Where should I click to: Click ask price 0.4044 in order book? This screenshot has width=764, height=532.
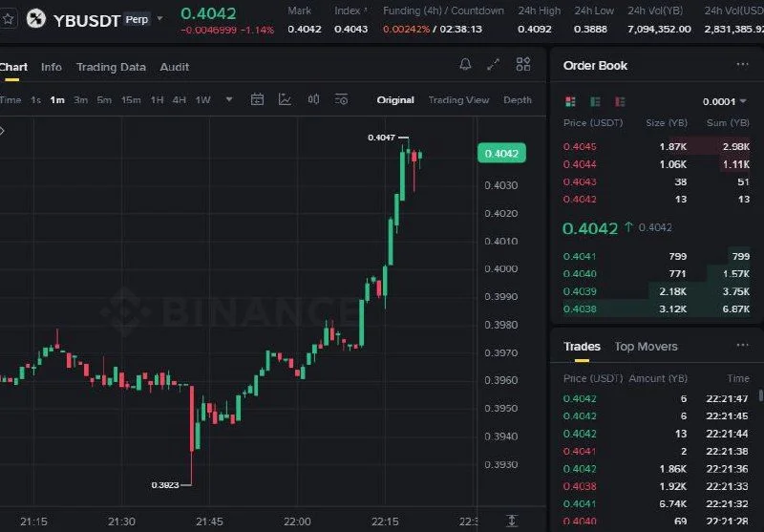click(580, 164)
